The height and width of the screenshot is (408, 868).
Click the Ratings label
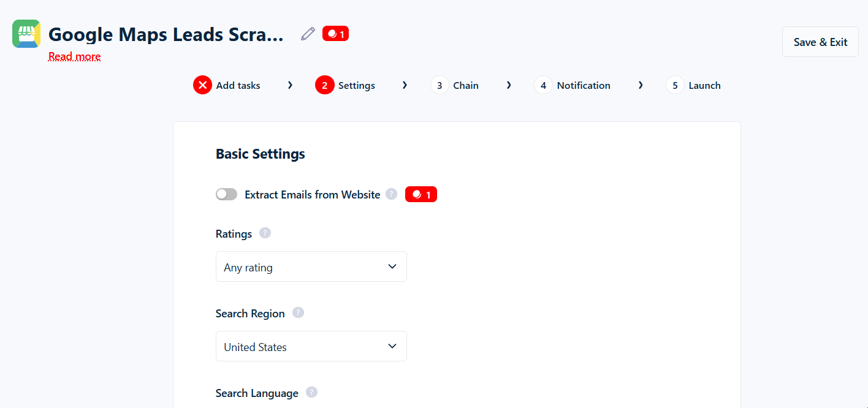coord(234,233)
